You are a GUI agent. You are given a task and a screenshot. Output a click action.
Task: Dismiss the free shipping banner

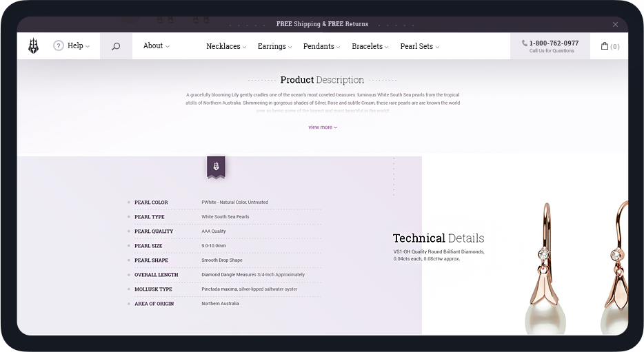point(615,24)
